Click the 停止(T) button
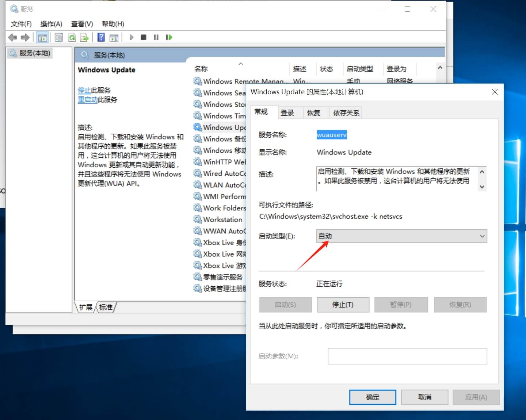This screenshot has width=526, height=420. [x=343, y=305]
